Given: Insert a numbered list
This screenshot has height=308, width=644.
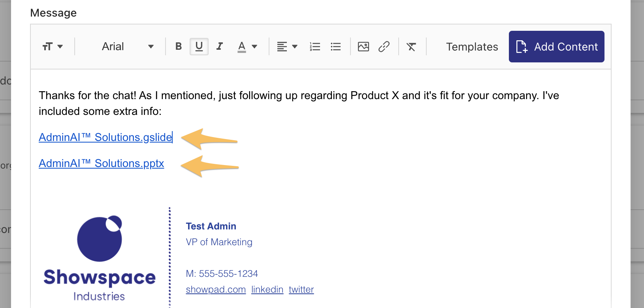Looking at the screenshot, I should 315,47.
